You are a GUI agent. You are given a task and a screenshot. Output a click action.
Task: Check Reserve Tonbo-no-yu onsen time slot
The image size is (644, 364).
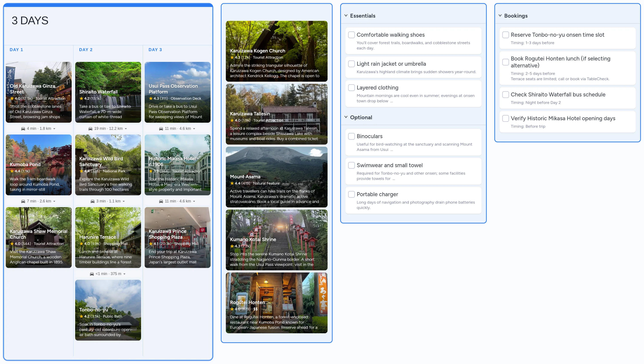(x=505, y=35)
